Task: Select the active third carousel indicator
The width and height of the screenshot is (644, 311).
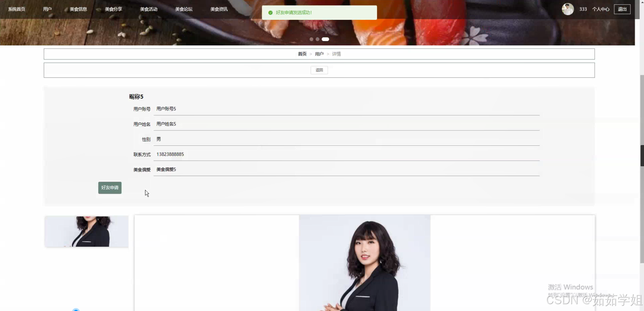Action: click(x=325, y=39)
